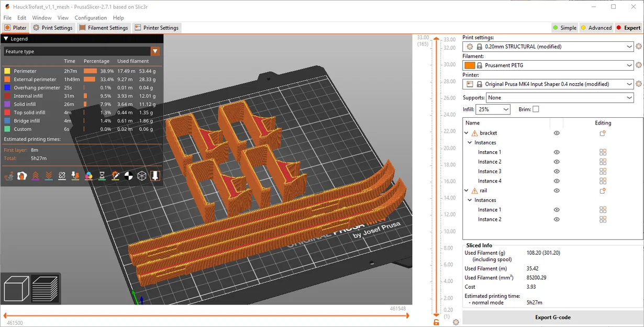Click gear icon next to Printer preset
This screenshot has height=327, width=644.
[x=639, y=84]
